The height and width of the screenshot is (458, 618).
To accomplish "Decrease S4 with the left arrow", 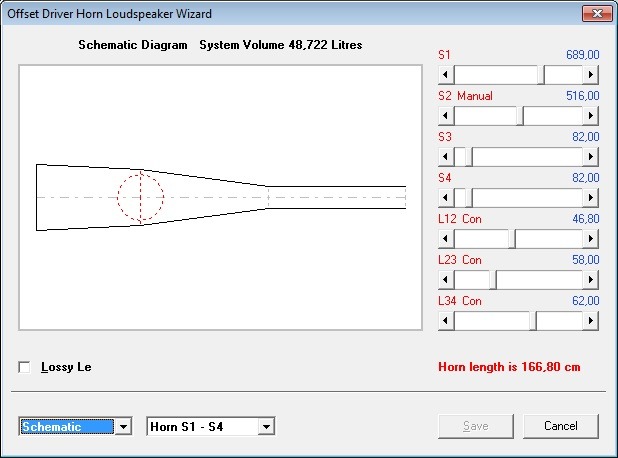I will point(446,197).
